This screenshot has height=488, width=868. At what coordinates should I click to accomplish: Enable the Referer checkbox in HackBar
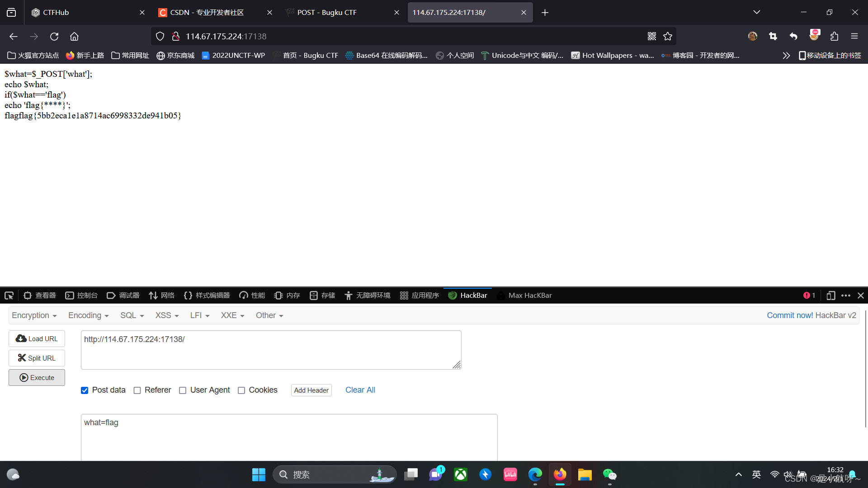click(137, 390)
